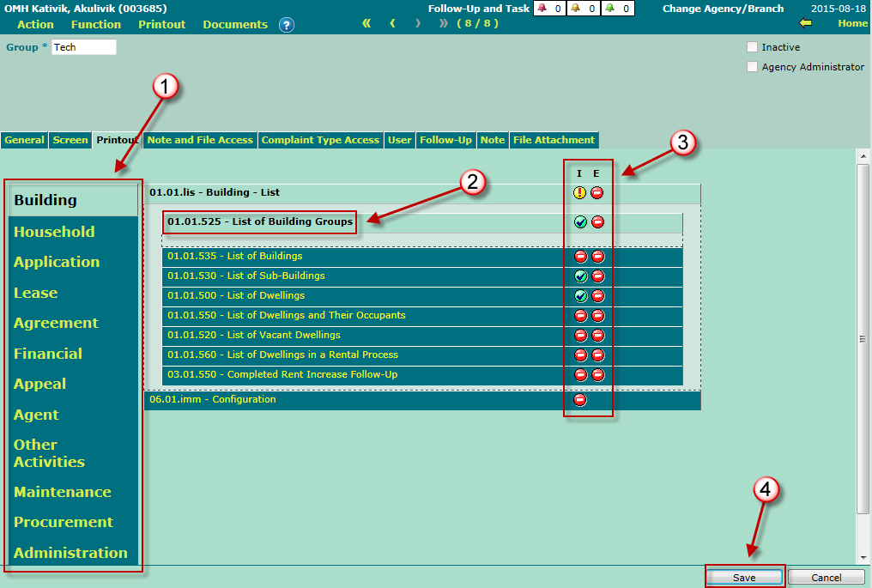Toggle the Inactive checkbox

[753, 47]
